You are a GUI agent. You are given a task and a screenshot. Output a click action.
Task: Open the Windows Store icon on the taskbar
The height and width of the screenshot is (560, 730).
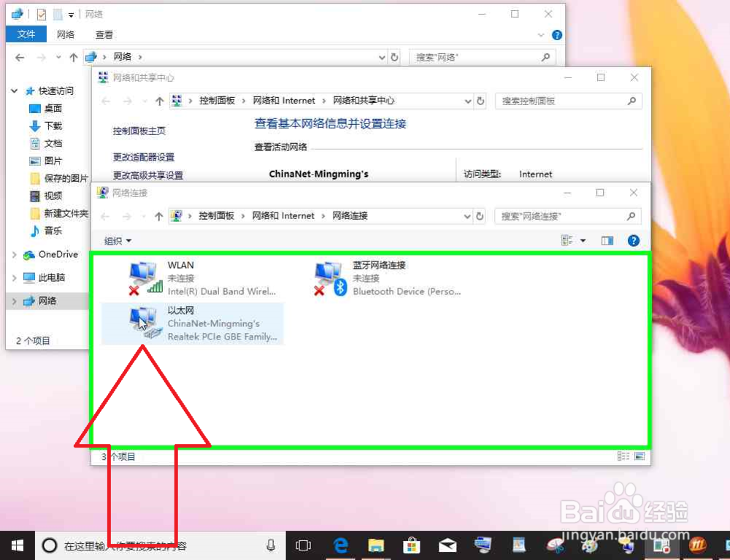click(x=412, y=545)
